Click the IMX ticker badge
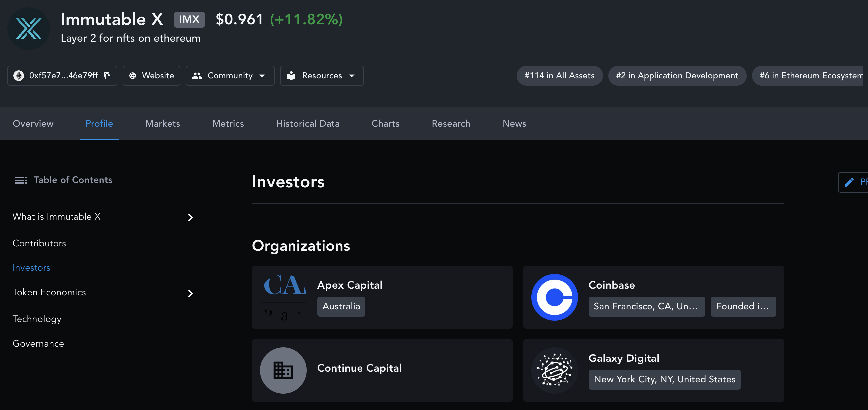 coord(189,19)
